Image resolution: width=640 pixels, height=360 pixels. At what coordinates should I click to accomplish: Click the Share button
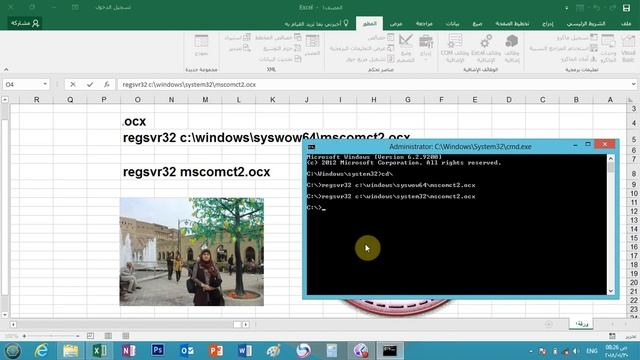[24, 23]
